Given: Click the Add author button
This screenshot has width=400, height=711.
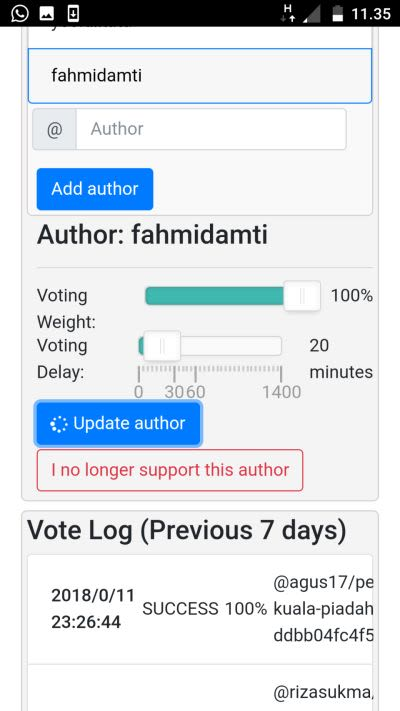Looking at the screenshot, I should coord(95,189).
